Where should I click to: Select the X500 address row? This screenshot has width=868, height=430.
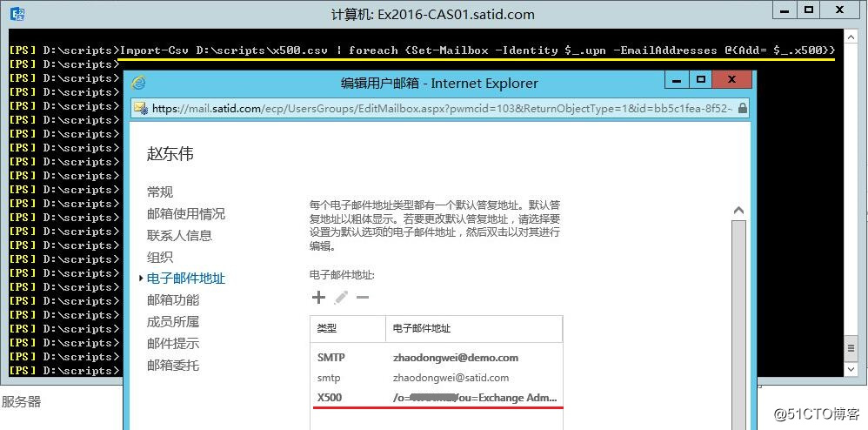[x=437, y=398]
